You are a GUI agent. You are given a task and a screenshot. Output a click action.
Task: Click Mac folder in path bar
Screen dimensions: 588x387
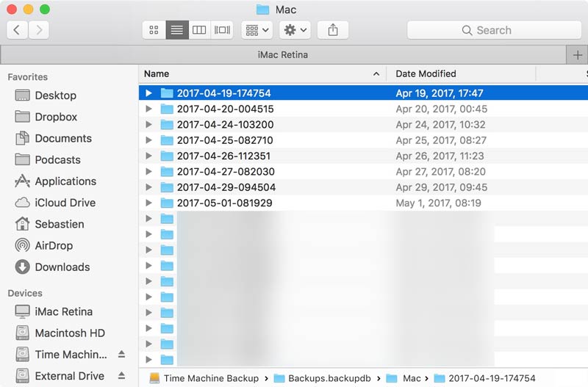point(404,378)
